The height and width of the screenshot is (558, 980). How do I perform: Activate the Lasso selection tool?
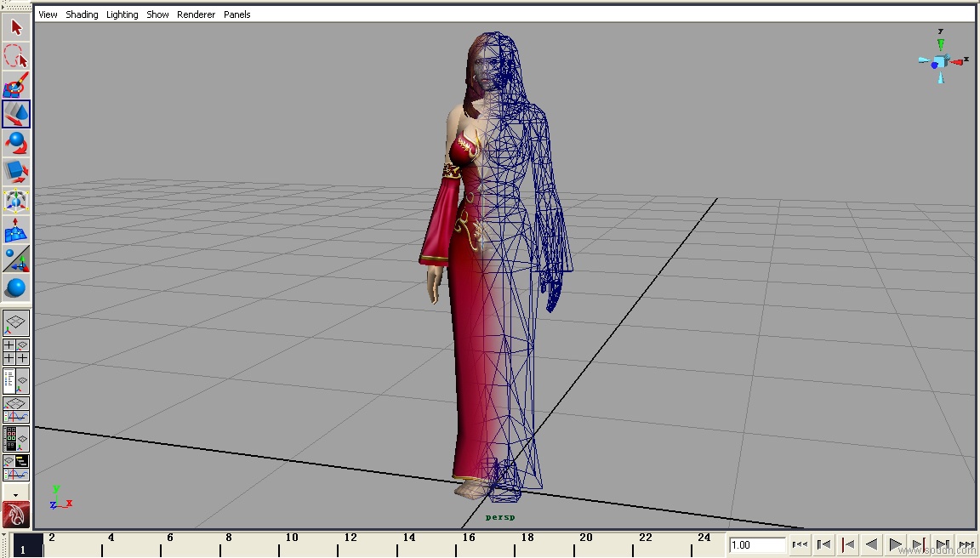pyautogui.click(x=16, y=56)
